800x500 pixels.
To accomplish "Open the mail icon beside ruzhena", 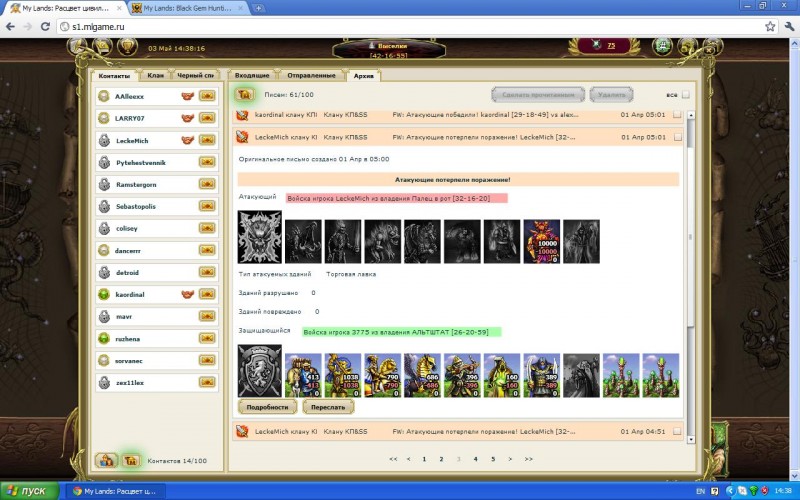I will point(207,338).
